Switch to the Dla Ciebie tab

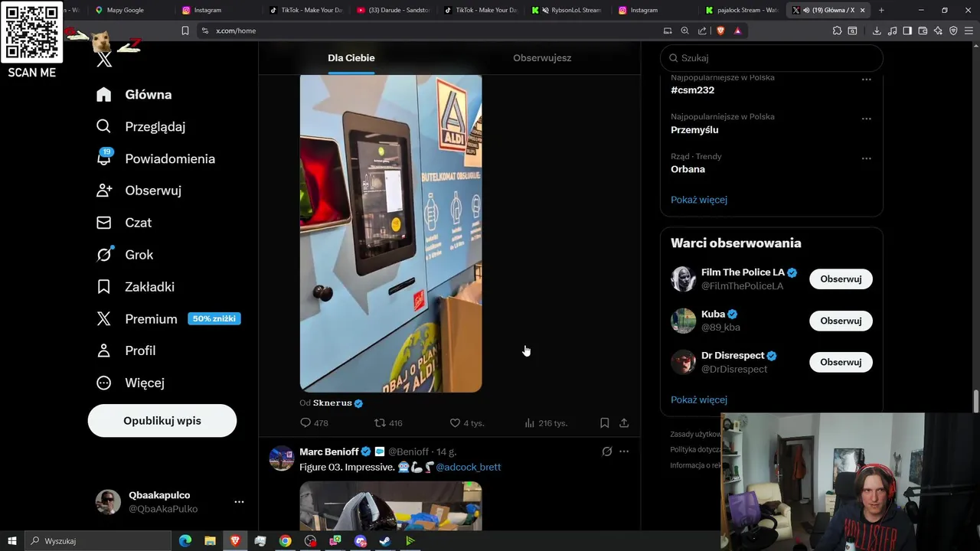pos(351,58)
